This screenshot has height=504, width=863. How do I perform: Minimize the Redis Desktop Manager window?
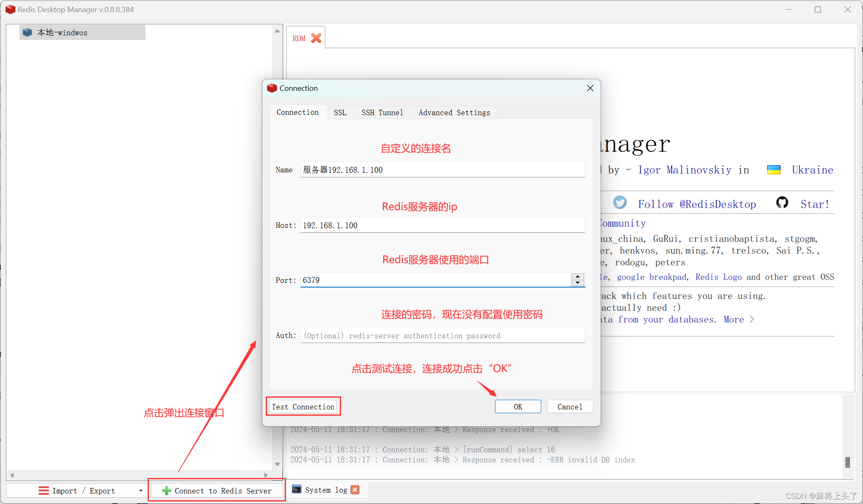pos(789,9)
